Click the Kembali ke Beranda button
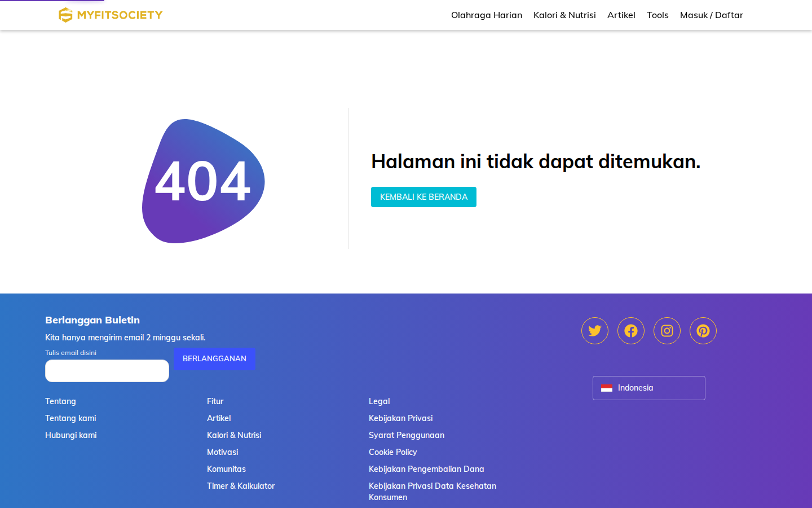 click(423, 197)
